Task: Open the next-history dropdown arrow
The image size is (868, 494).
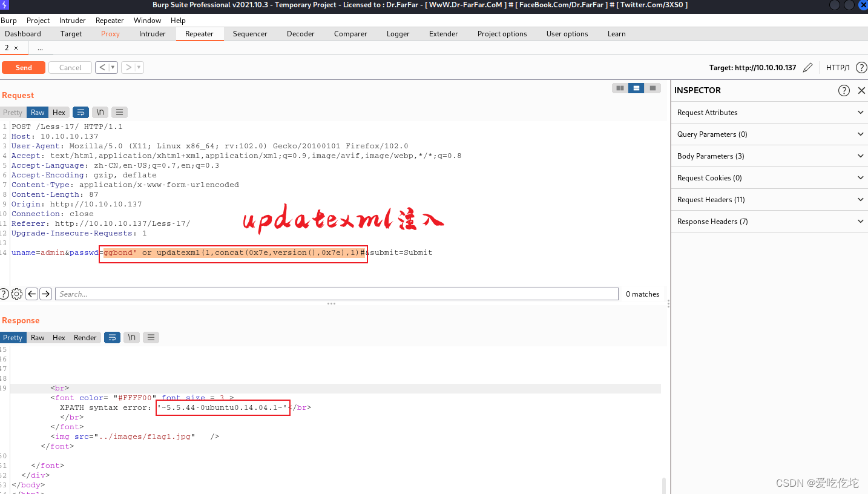Action: pyautogui.click(x=139, y=67)
